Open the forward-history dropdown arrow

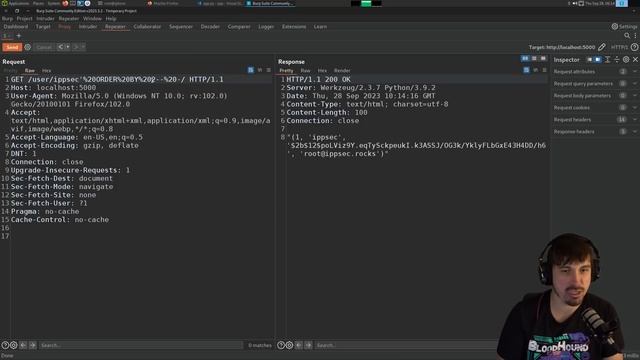pos(83,47)
